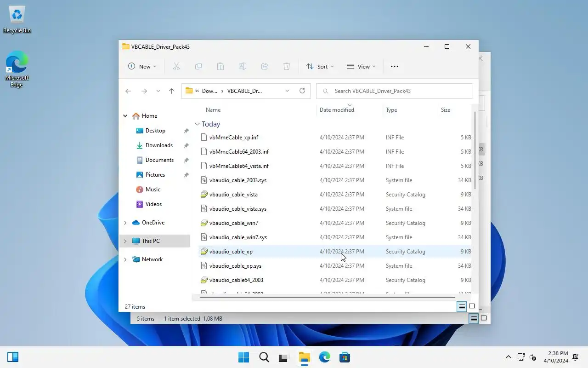Screen dimensions: 588x368
Task: Click the horizontal scrollbar of file list
Action: [327, 297]
